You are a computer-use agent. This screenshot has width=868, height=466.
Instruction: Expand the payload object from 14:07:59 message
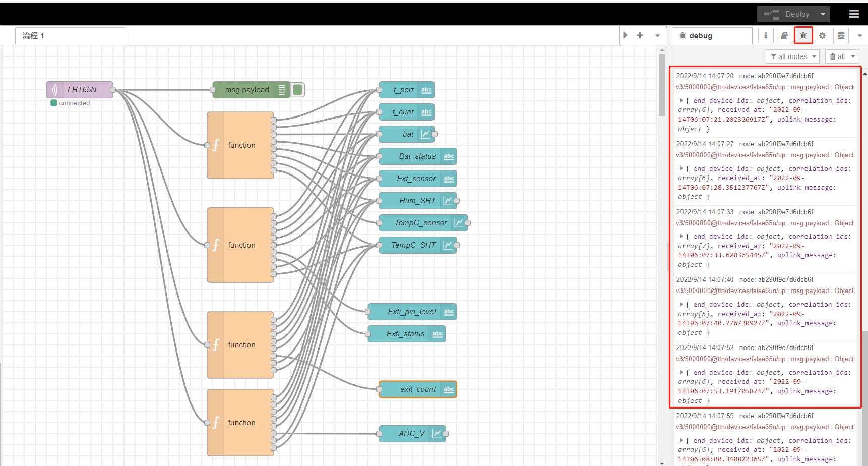(681, 441)
